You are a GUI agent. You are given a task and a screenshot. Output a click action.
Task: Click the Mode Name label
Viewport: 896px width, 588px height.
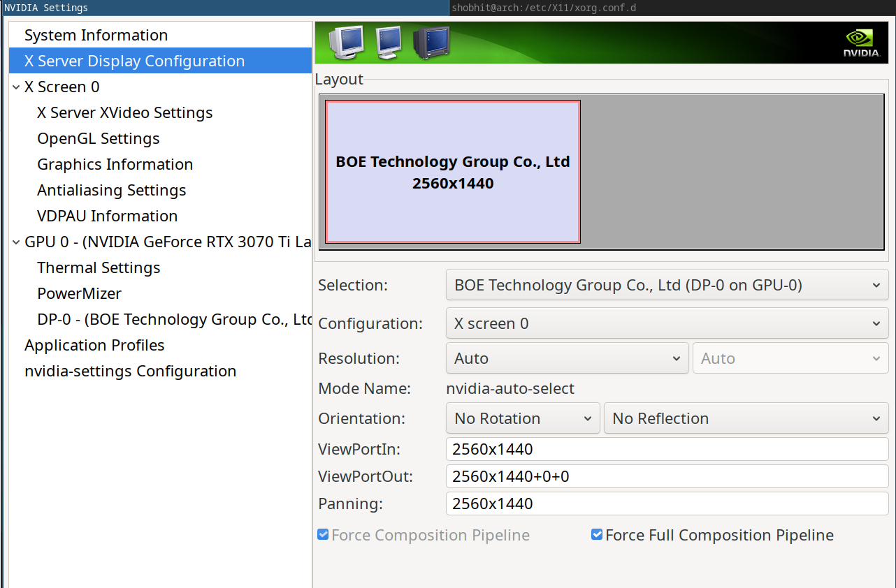tap(364, 389)
